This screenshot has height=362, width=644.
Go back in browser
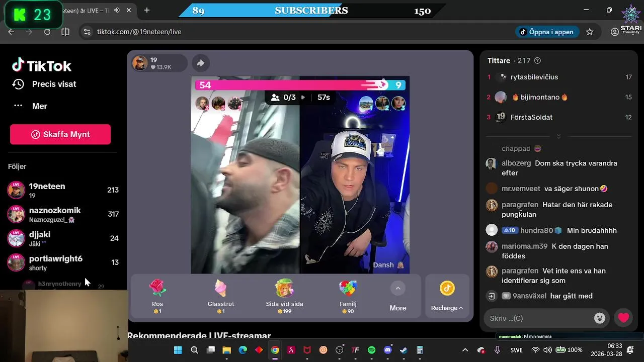pyautogui.click(x=11, y=32)
